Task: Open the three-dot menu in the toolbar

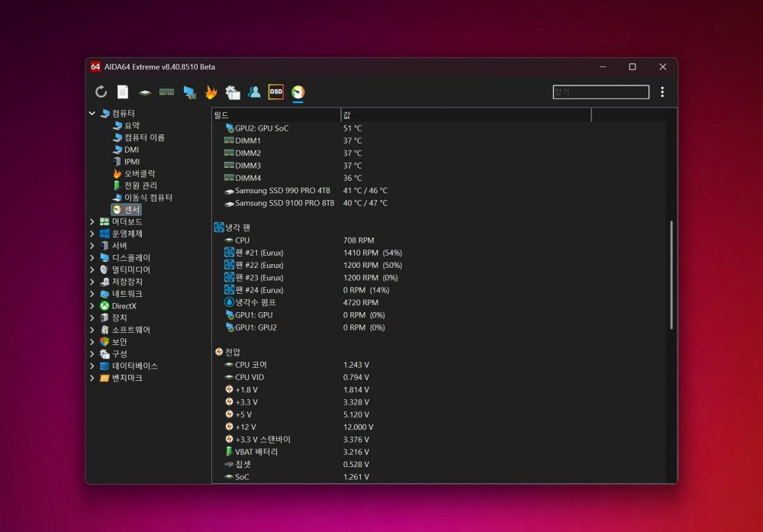Action: [x=662, y=92]
